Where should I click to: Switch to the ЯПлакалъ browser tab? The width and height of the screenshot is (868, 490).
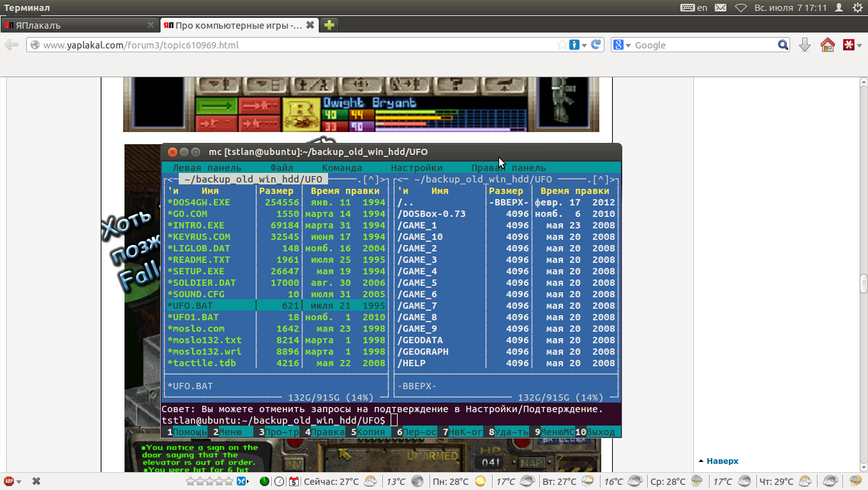pos(79,26)
